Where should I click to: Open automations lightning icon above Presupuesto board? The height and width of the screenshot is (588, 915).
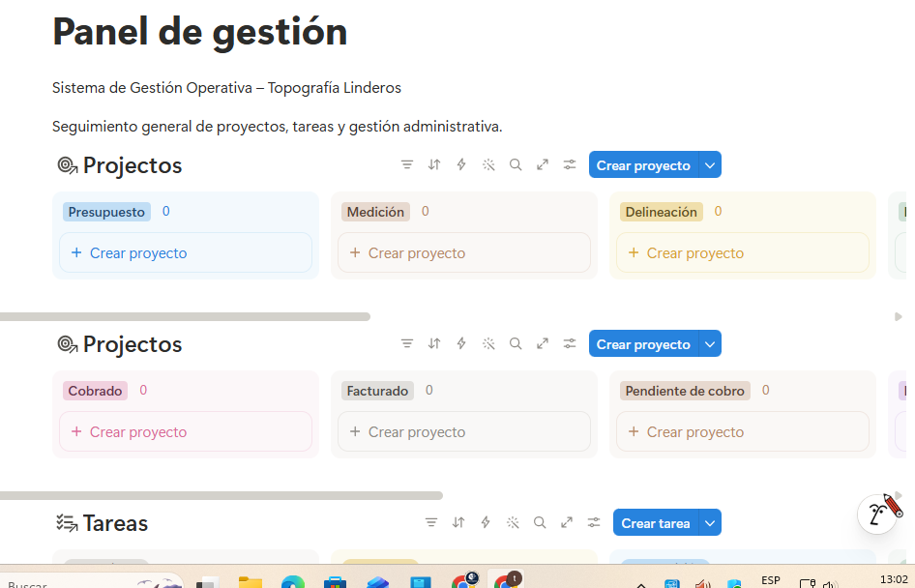461,165
